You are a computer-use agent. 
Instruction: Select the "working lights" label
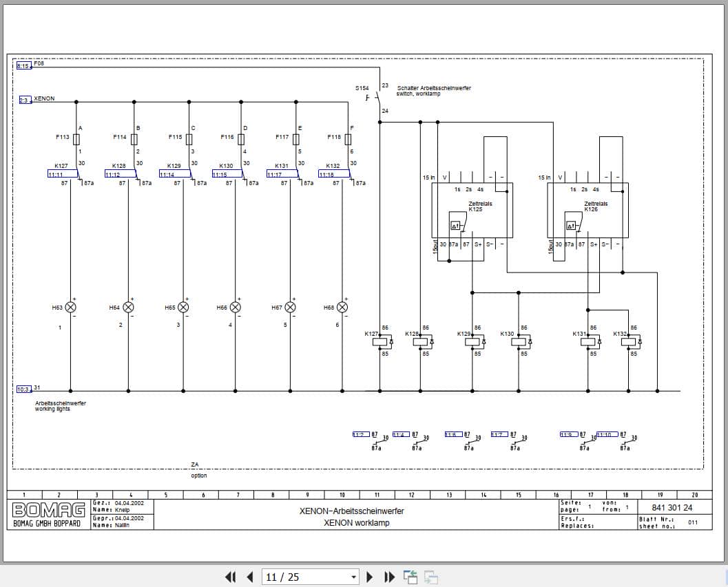[52, 409]
